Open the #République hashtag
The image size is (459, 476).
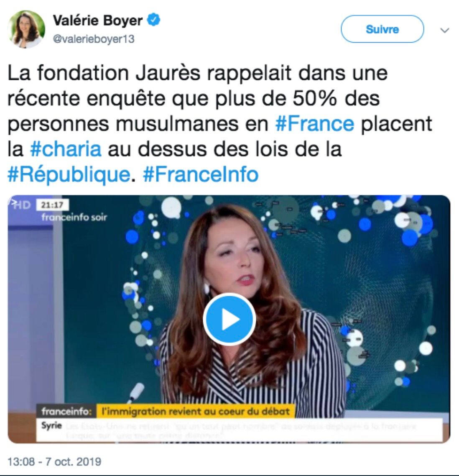(x=69, y=174)
